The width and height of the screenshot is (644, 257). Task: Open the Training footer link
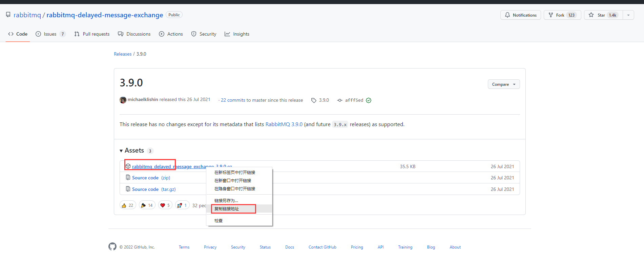[405, 247]
